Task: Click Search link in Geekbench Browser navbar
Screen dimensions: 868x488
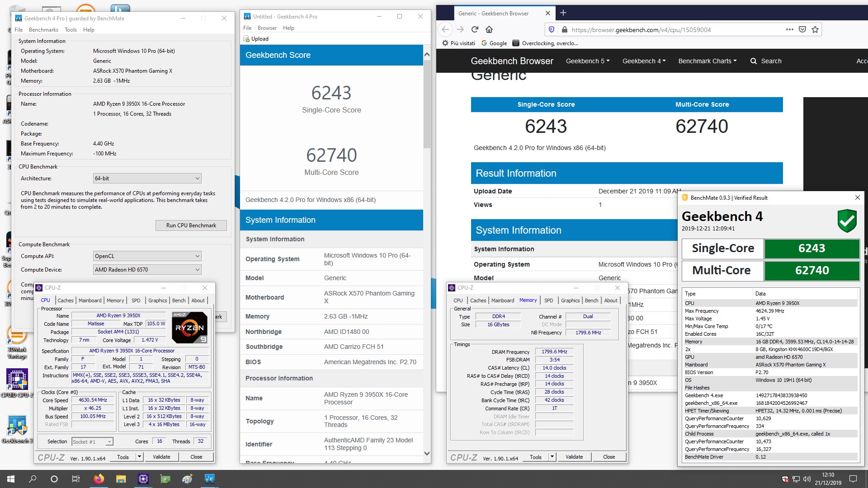Action: pos(766,61)
